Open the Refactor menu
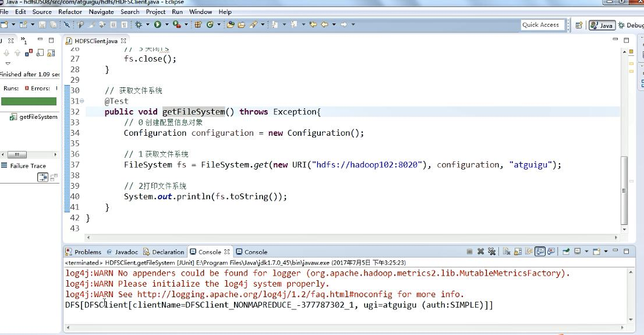 70,12
